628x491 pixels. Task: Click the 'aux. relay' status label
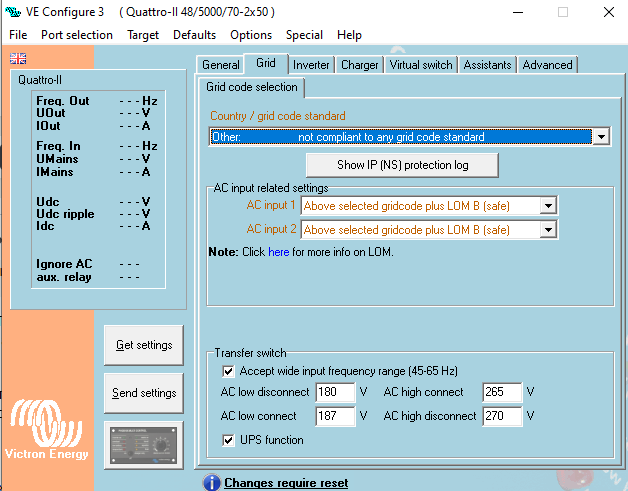(64, 277)
